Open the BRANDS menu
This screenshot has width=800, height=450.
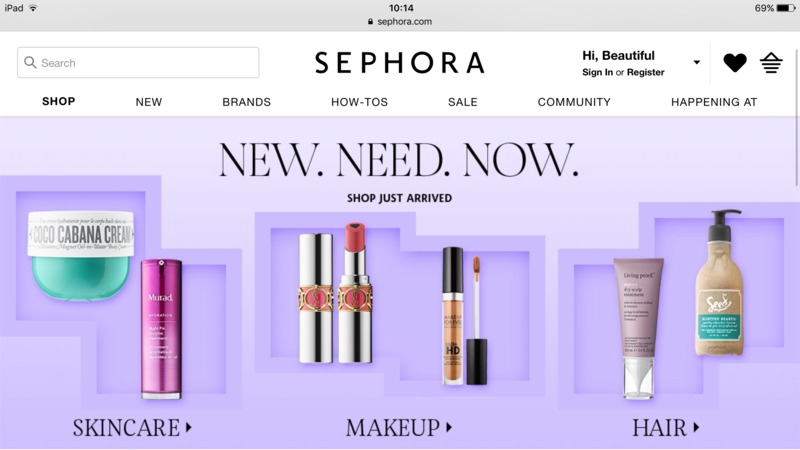[246, 102]
